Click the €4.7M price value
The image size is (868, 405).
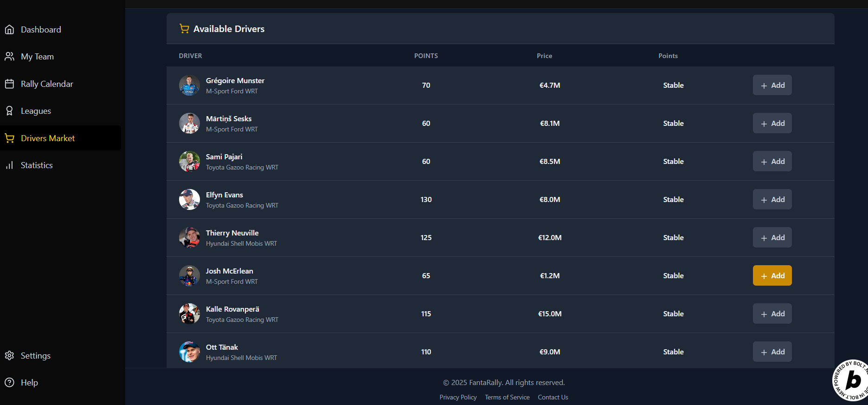[x=550, y=85]
